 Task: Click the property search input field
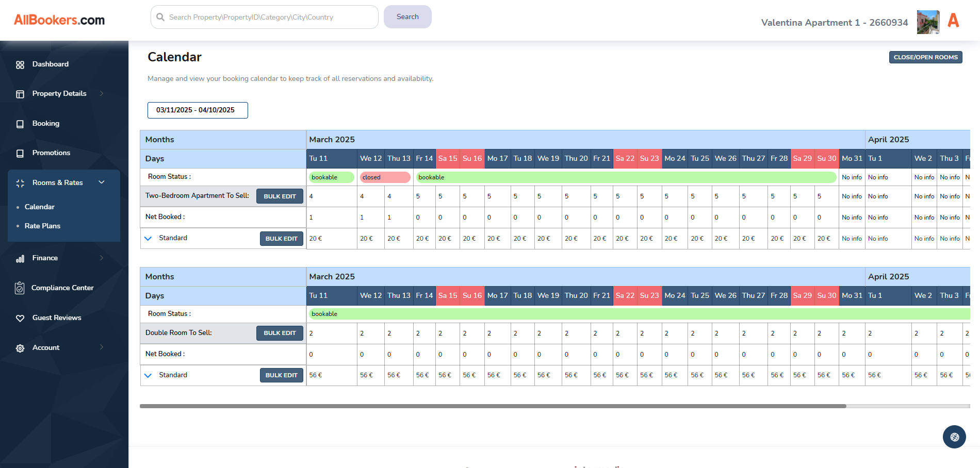coord(264,18)
